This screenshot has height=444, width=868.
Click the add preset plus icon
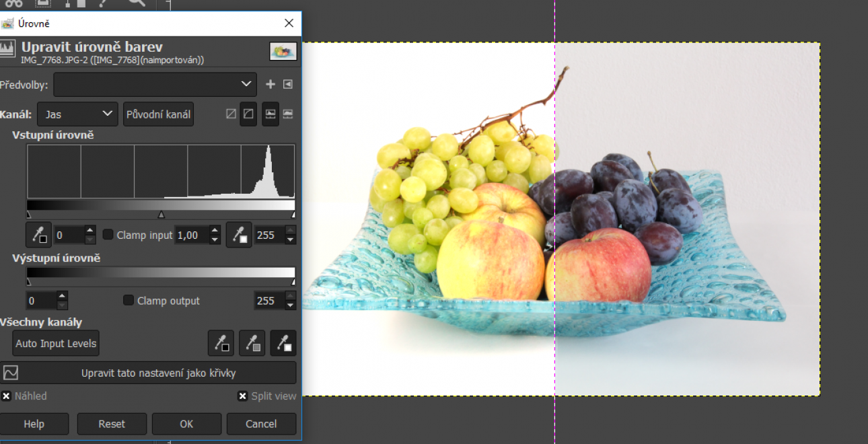[270, 85]
